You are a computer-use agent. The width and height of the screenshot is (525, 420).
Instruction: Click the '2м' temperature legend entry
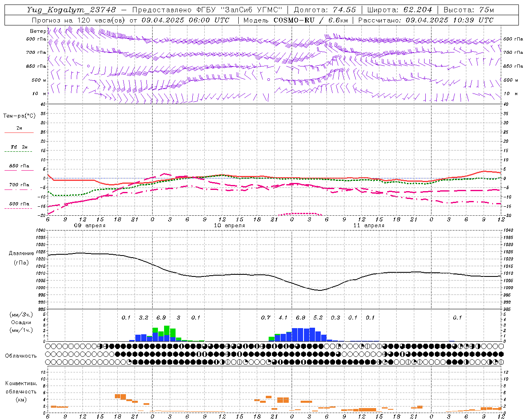(19, 128)
